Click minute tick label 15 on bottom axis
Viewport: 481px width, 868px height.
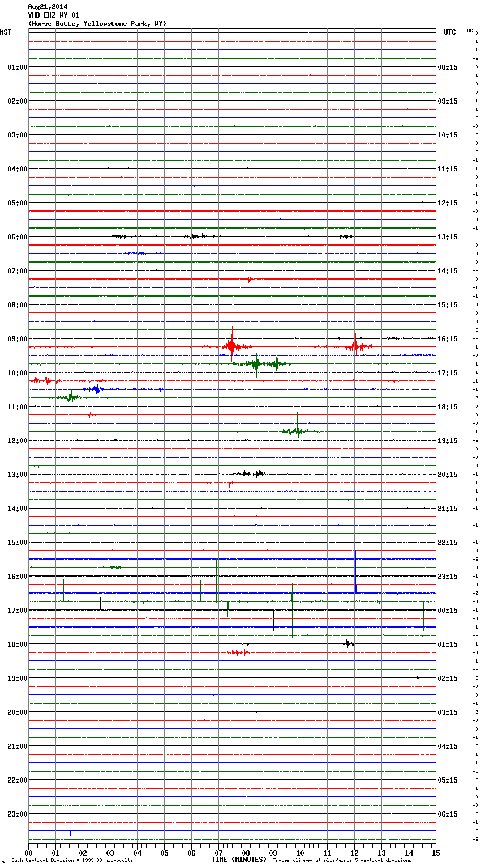[x=436, y=853]
